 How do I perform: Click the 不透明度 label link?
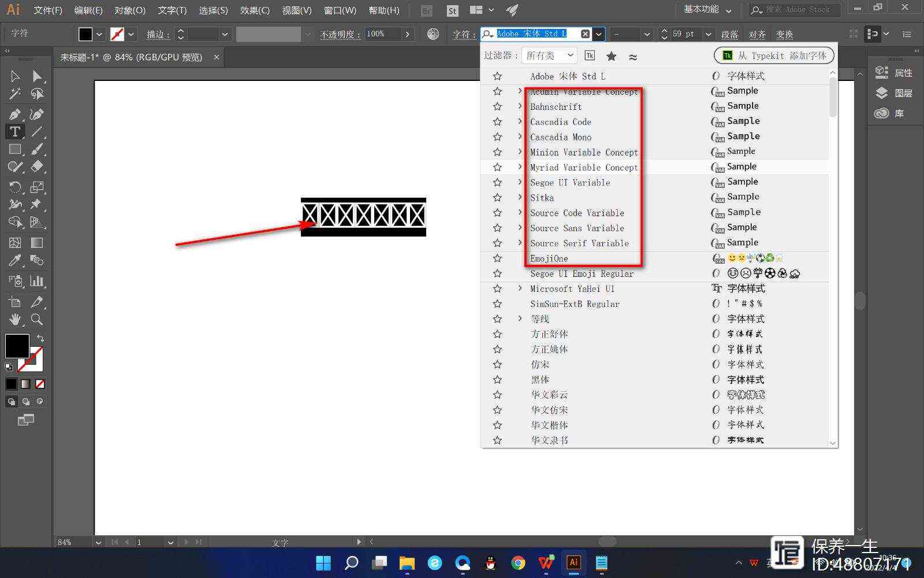pos(341,35)
